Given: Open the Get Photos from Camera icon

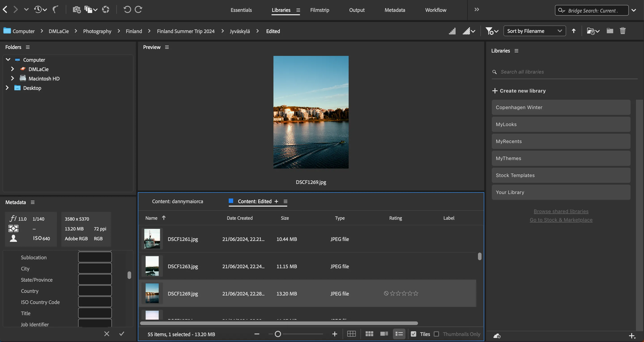Looking at the screenshot, I should 76,9.
